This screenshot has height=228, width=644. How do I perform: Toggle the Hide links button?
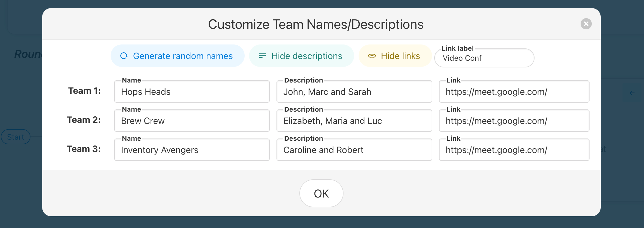pos(395,56)
